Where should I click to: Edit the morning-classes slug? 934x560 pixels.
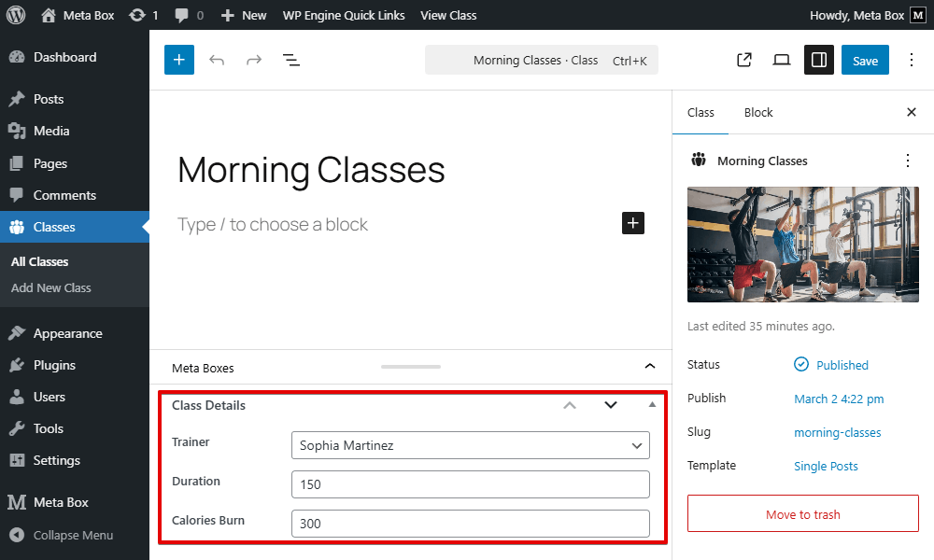(838, 433)
